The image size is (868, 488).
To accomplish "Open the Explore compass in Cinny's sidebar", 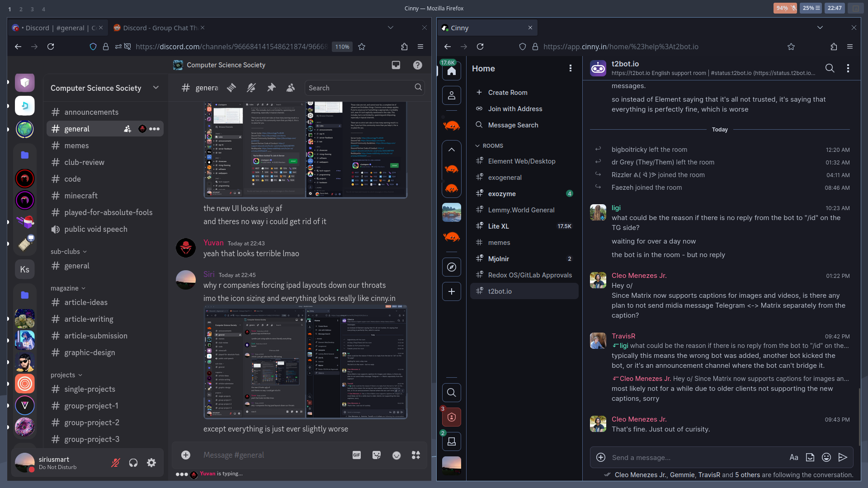I will pos(451,267).
